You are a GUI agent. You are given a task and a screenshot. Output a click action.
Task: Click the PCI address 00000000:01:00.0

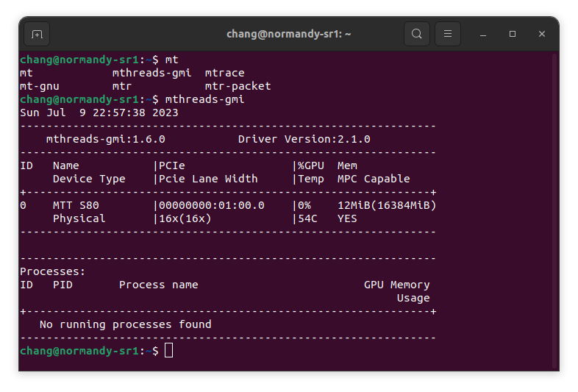[211, 205]
